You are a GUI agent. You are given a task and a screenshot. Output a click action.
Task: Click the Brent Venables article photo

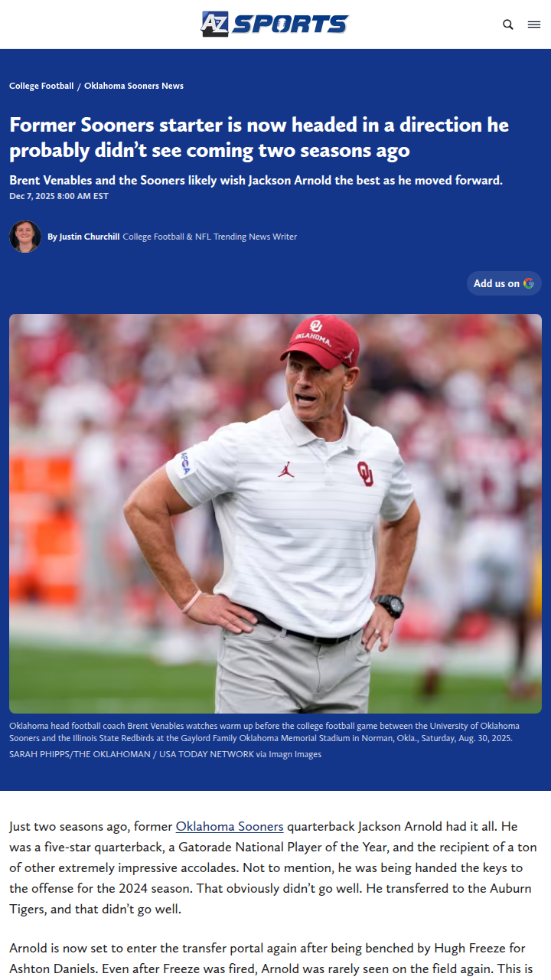pyautogui.click(x=275, y=514)
